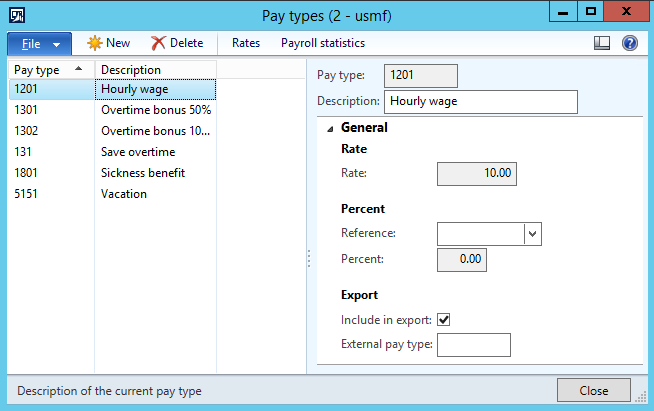The width and height of the screenshot is (654, 411).
Task: Click the Description column header
Action: tap(155, 69)
